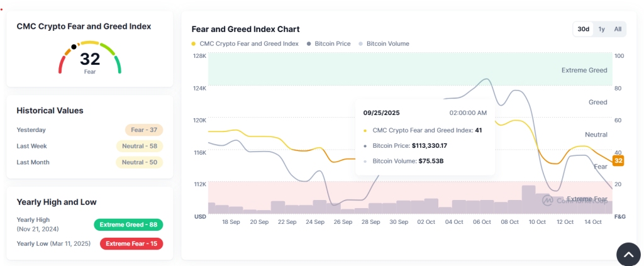644x266 pixels.
Task: Click the CoinMarketCap watermark logo
Action: 548,200
